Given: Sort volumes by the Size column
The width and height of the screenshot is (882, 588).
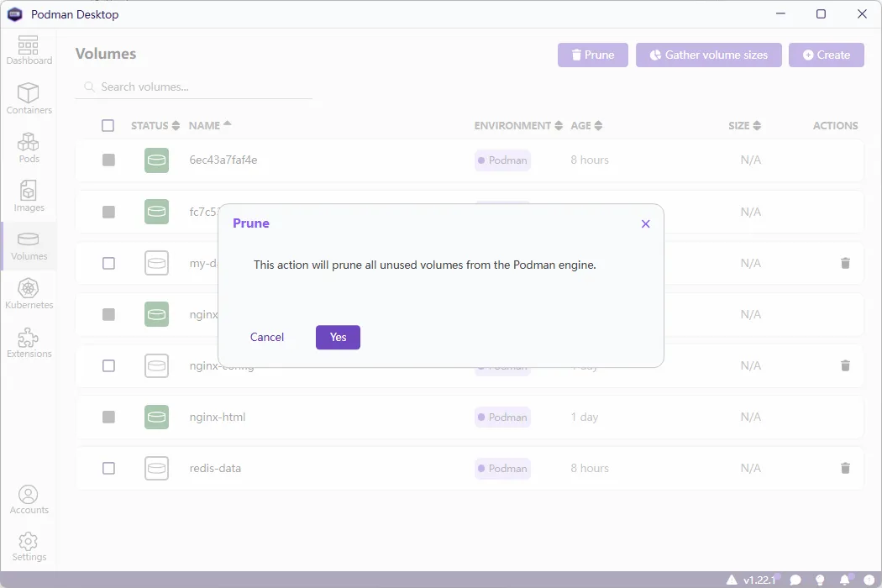Looking at the screenshot, I should (x=743, y=125).
